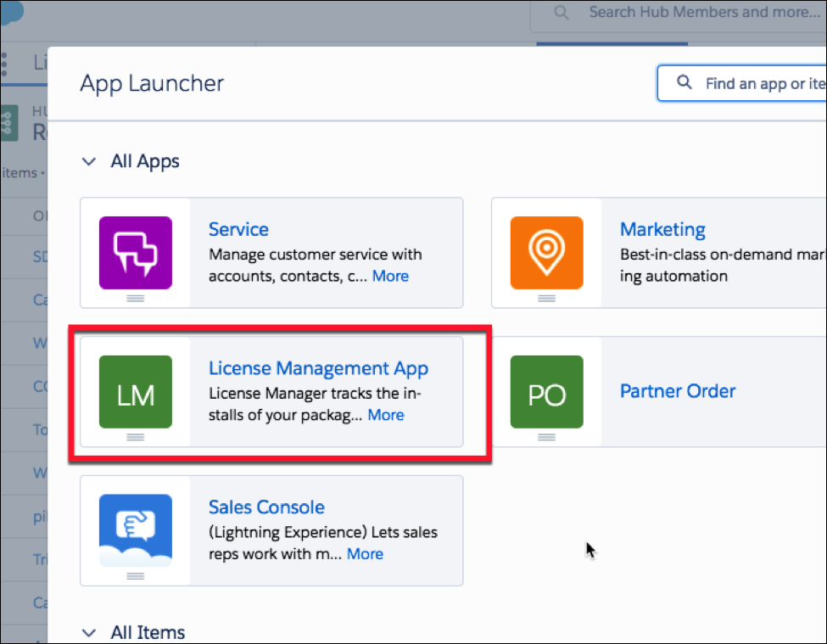Click the green hub icon behind launcher
The image size is (827, 644).
point(9,123)
